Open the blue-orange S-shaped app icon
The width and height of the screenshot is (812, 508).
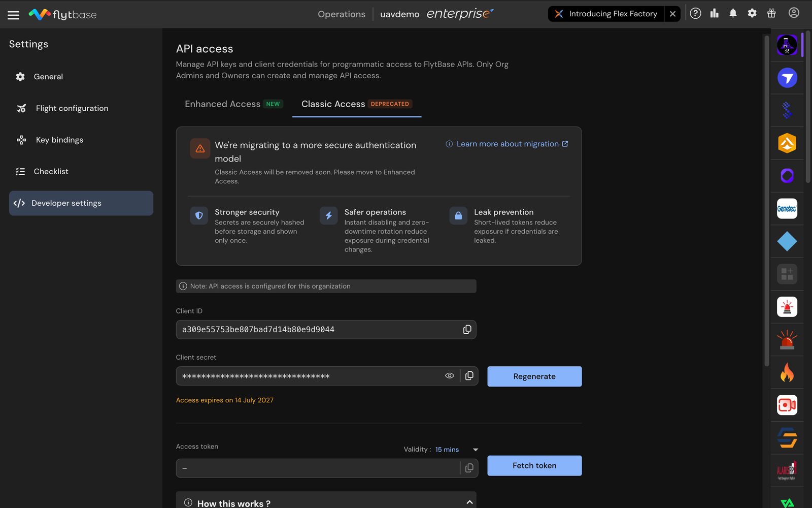point(787,438)
